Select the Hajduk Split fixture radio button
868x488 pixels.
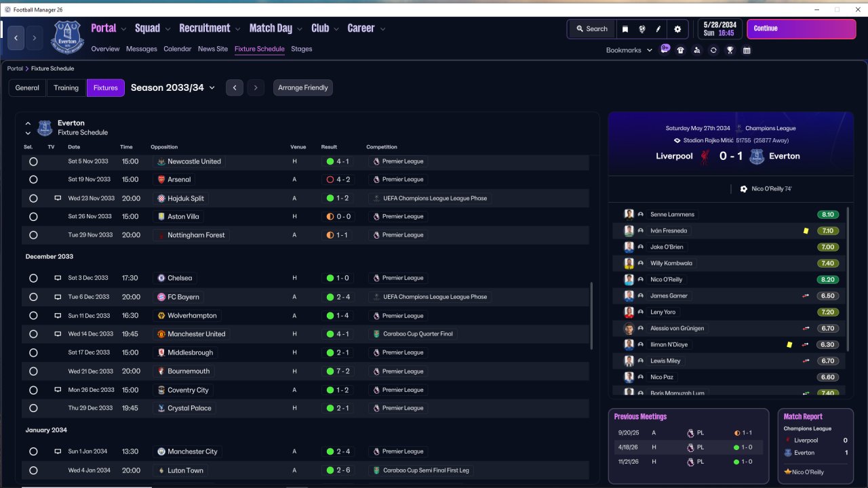(33, 199)
